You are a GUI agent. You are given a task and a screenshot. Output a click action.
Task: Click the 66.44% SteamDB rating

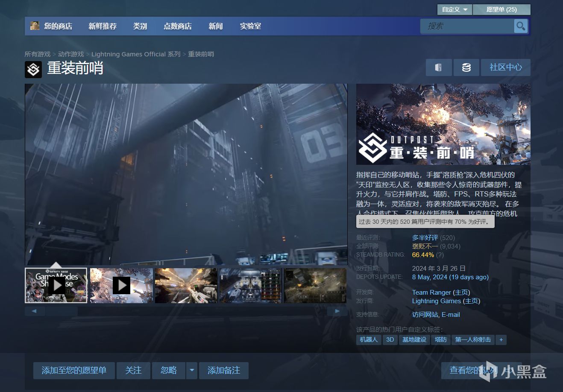pos(423,255)
